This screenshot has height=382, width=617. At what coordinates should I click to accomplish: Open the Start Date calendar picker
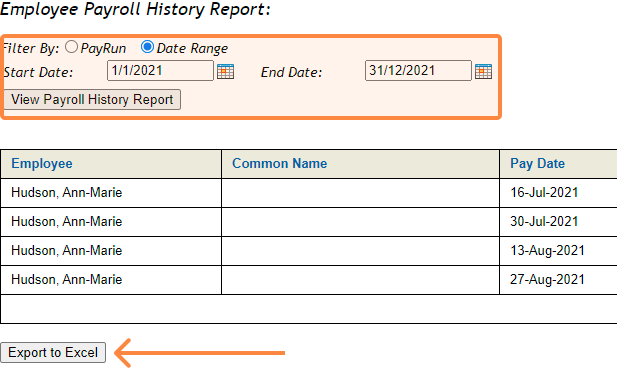(225, 72)
